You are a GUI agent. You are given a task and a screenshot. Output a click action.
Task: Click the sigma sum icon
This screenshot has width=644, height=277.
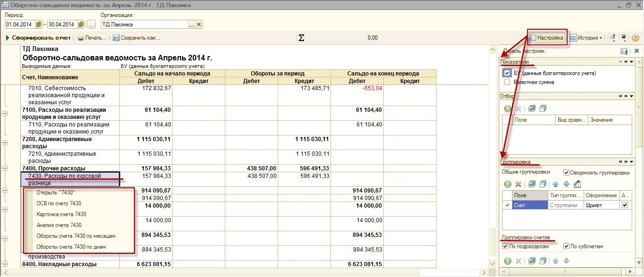click(301, 38)
